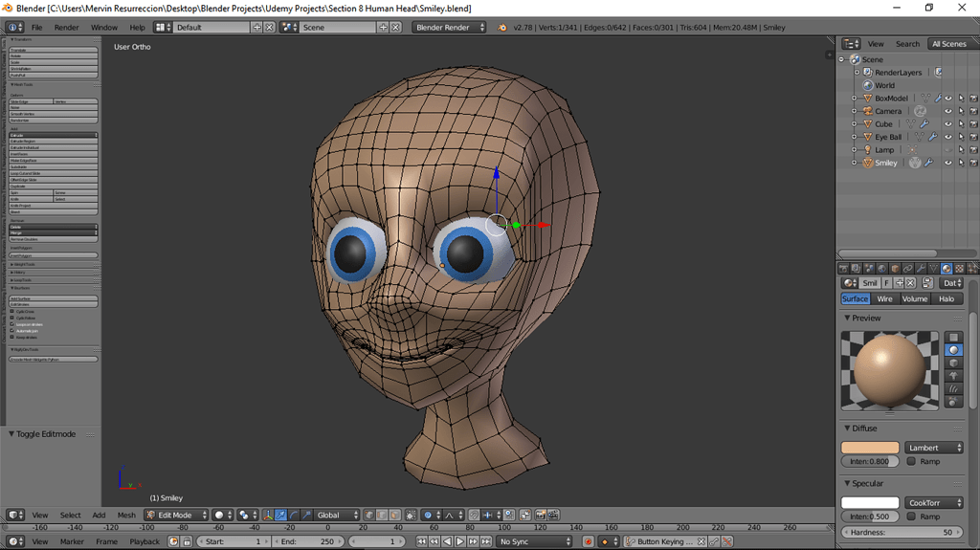Toggle visibility eye for Eye Ball
The image size is (980, 550).
click(948, 137)
